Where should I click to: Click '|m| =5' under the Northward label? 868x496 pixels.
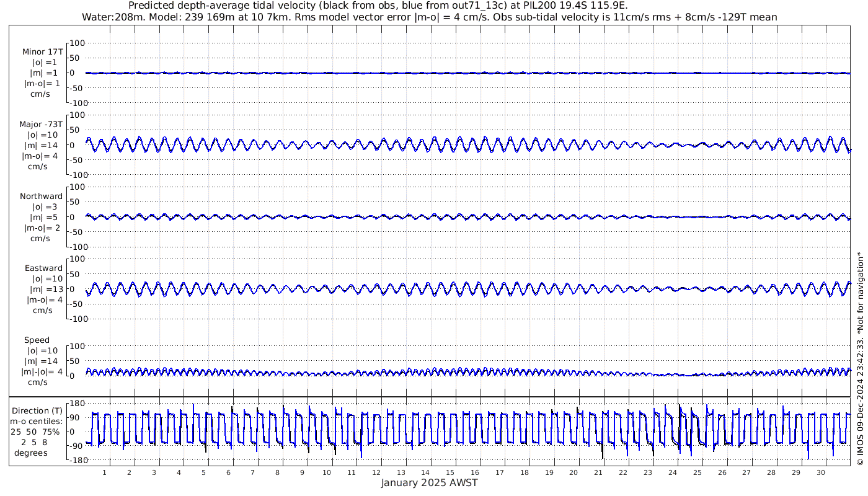click(45, 218)
